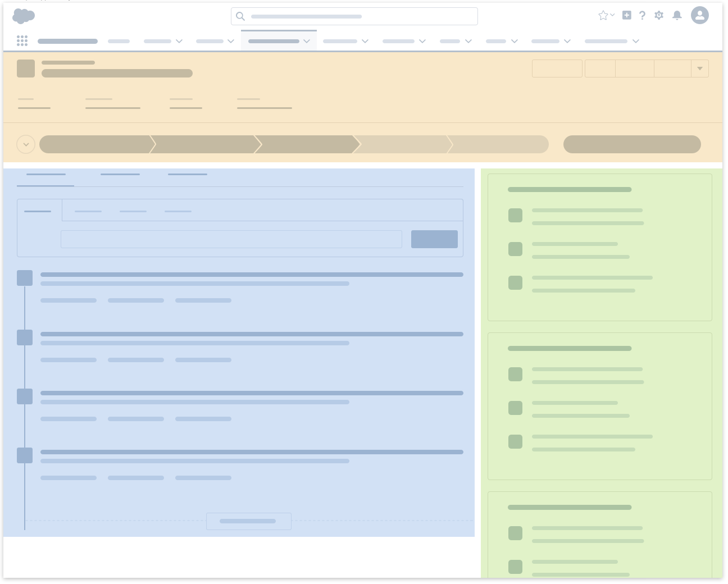Select the current third path stage
Screen dimensions: 728x584
click(x=307, y=144)
